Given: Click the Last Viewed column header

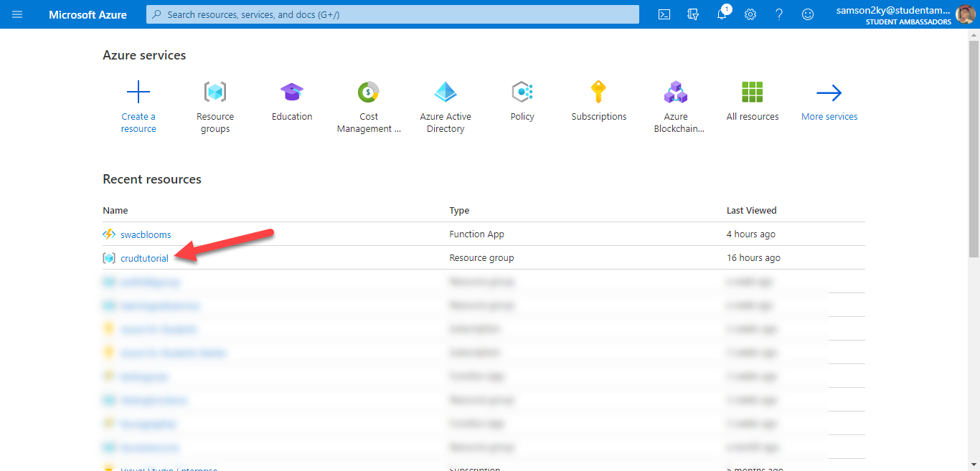Looking at the screenshot, I should pyautogui.click(x=752, y=211).
